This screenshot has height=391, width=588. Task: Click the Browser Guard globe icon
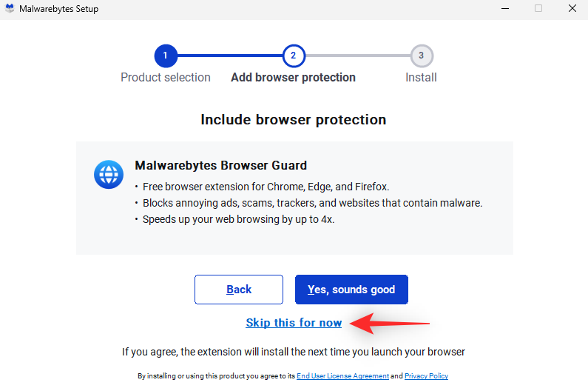tap(109, 174)
